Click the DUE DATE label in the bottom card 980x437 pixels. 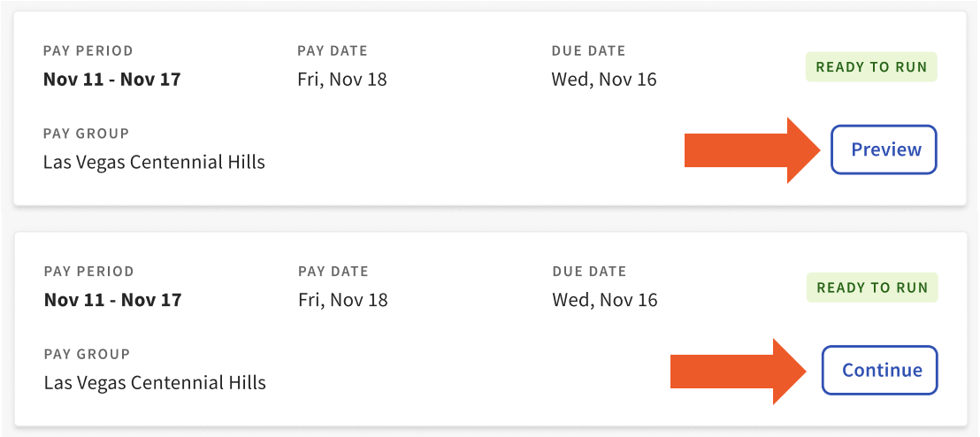[x=589, y=272]
